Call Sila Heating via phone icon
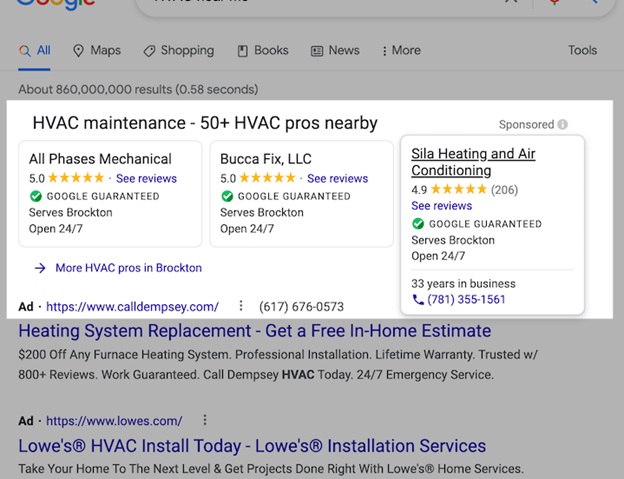 (418, 300)
